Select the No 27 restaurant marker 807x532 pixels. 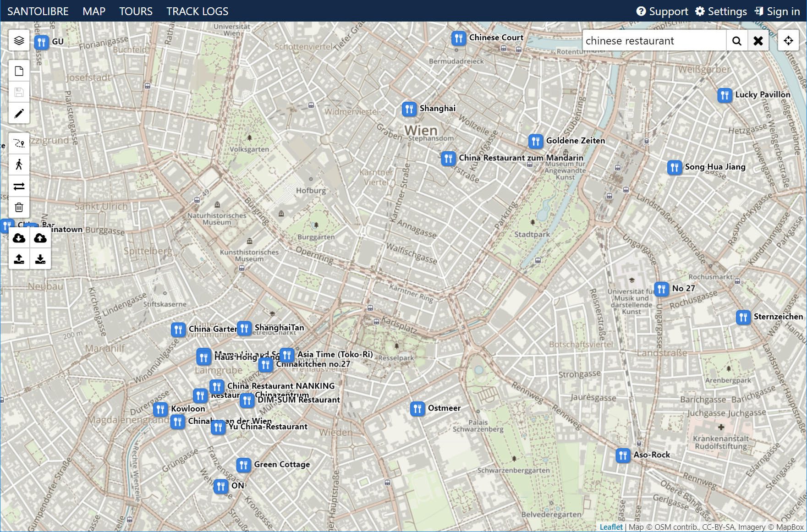pyautogui.click(x=662, y=289)
